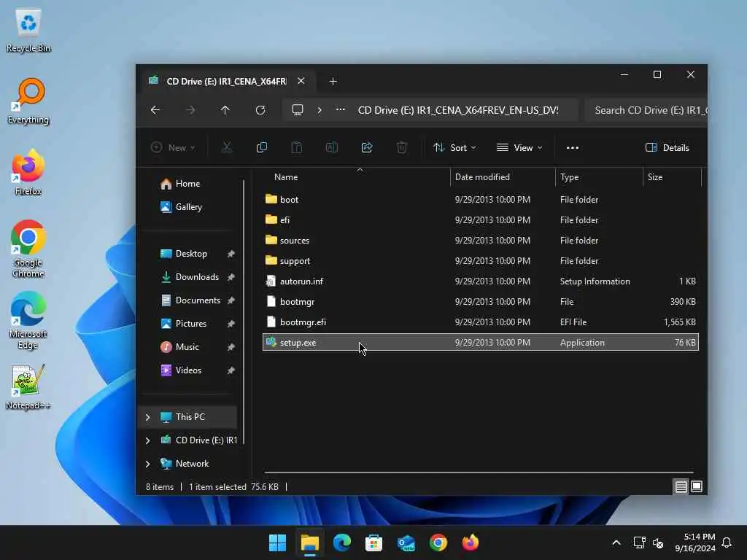Click the Rename icon in toolbar
Image resolution: width=747 pixels, height=560 pixels.
pyautogui.click(x=332, y=147)
